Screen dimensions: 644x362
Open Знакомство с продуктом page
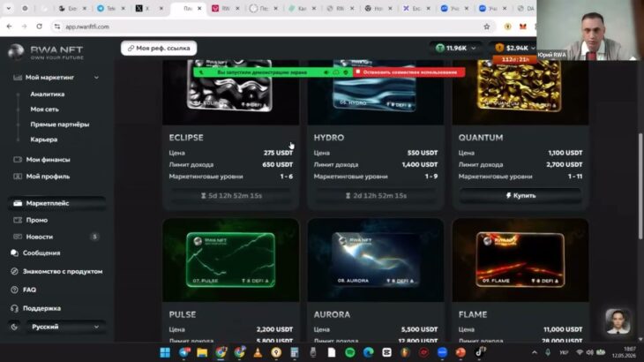[63, 272]
